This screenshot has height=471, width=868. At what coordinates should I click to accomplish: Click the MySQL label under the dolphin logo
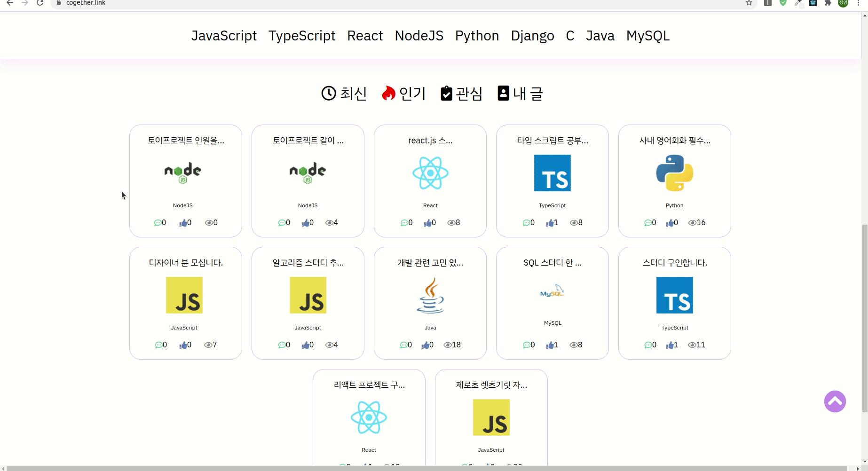(x=552, y=323)
